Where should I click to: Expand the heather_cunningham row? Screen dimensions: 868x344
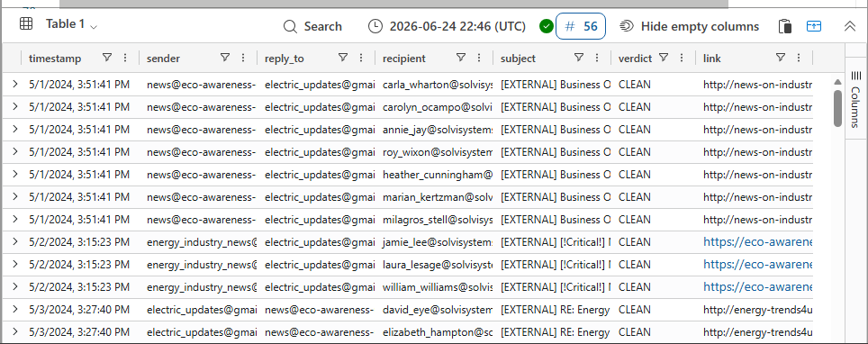tap(15, 174)
